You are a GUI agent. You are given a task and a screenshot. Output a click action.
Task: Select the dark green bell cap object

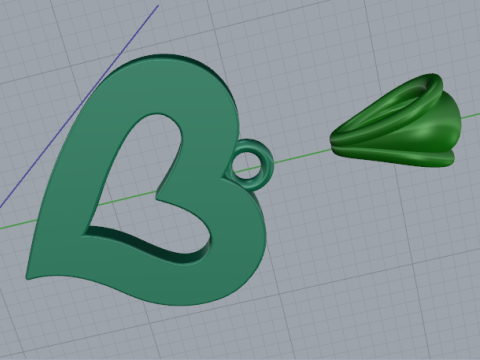click(396, 120)
